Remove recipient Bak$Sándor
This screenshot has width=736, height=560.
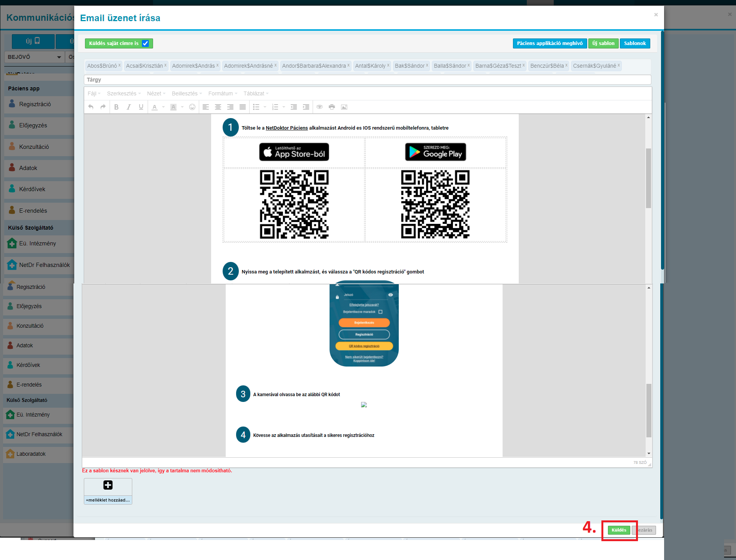[427, 65]
